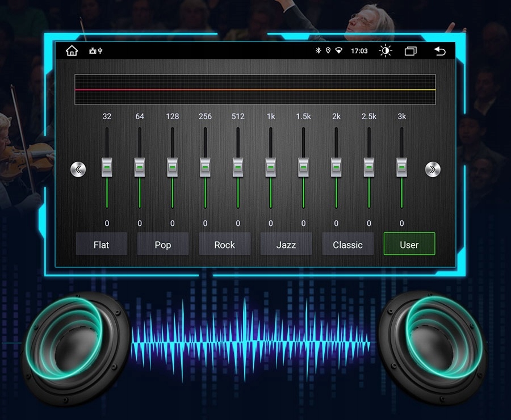Viewport: 511px width, 420px height.
Task: Open the brightness adjustment icon
Action: 386,51
